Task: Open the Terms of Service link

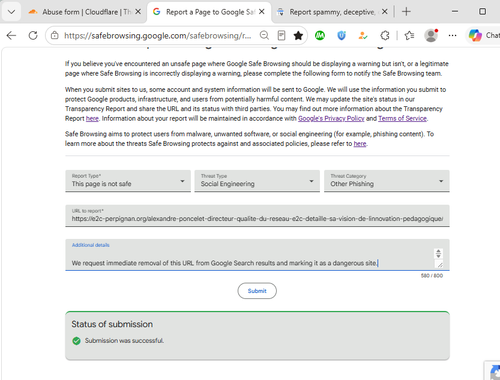Action: coord(402,119)
